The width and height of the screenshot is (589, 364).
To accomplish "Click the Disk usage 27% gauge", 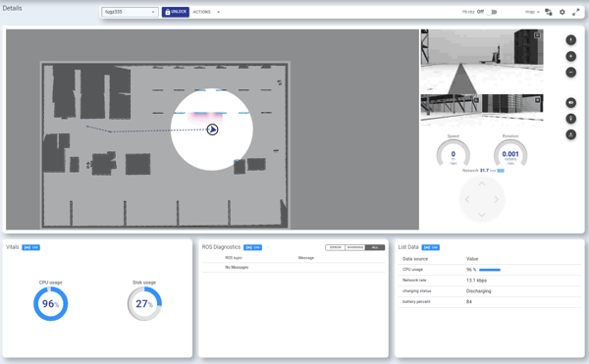I will 144,303.
